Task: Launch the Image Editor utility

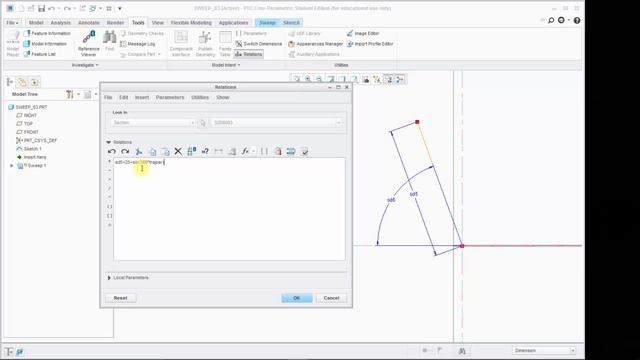Action: tap(363, 33)
